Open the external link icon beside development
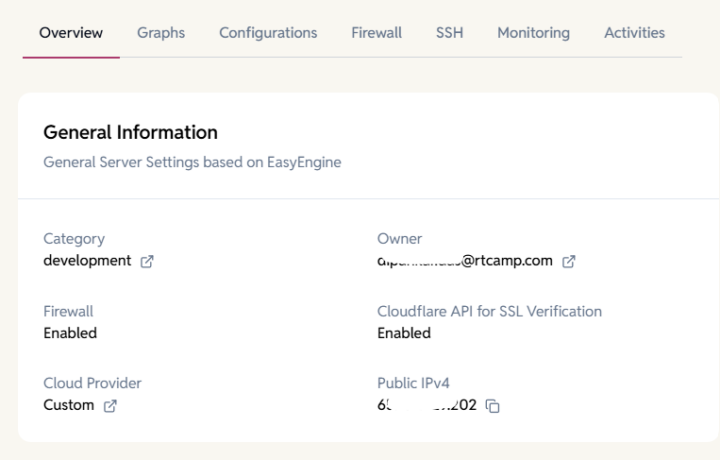Viewport: 720px width, 460px height. click(x=147, y=261)
